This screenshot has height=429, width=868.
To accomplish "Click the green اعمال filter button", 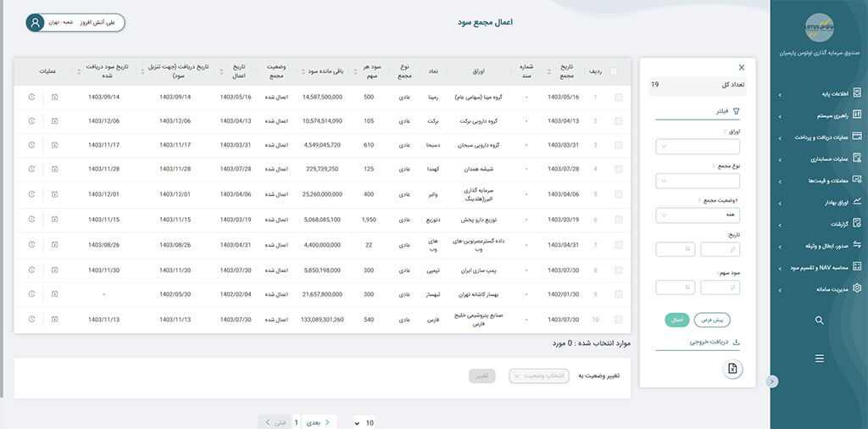I will tap(676, 320).
